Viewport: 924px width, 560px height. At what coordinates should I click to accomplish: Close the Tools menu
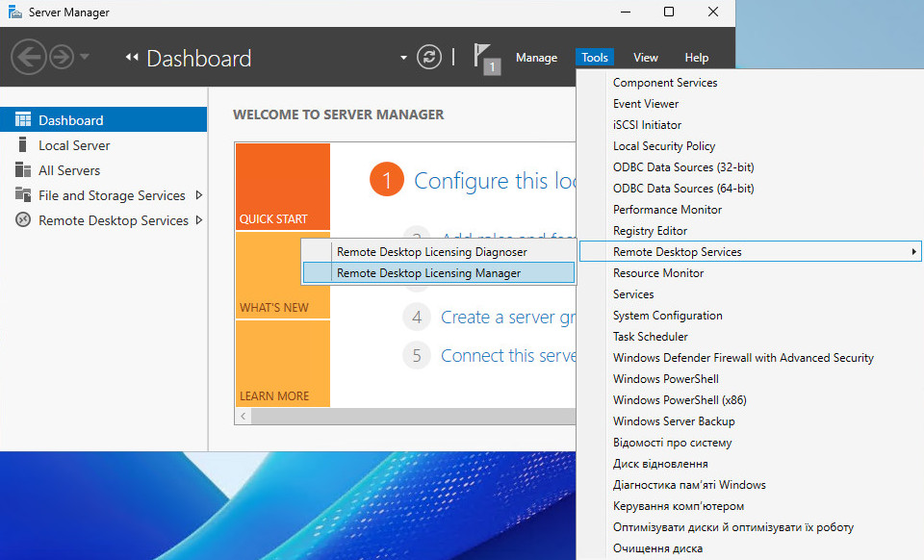595,58
